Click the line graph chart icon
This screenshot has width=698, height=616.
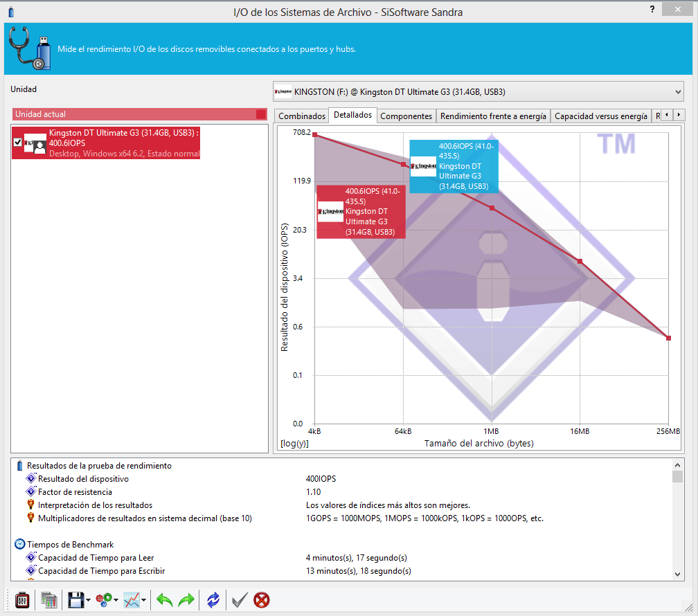(132, 600)
